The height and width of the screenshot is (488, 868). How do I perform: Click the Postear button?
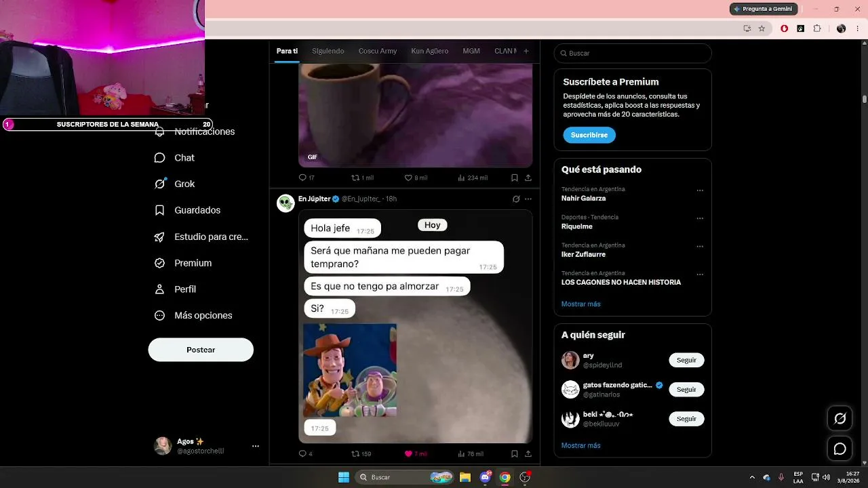201,350
